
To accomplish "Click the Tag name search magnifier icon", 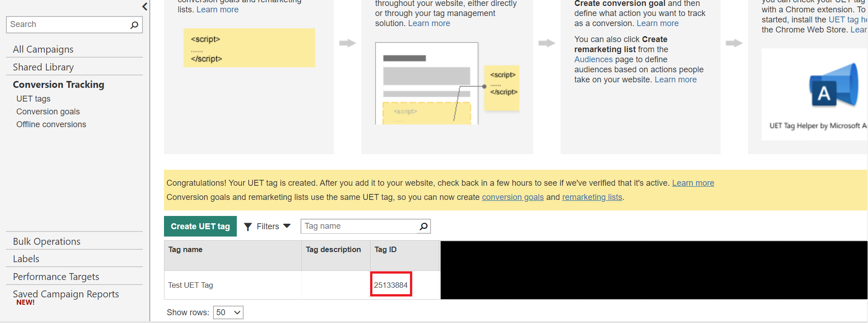I will tap(424, 226).
